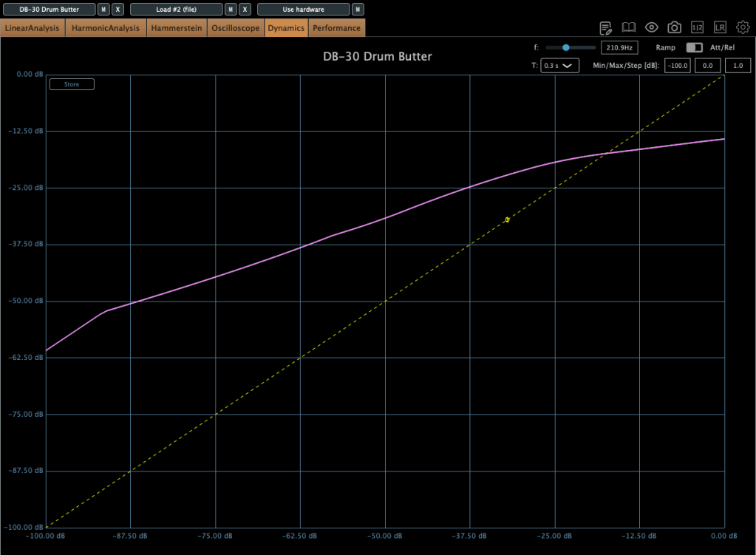Open the T time dropdown showing 0.3 s
This screenshot has height=555, width=756.
pyautogui.click(x=559, y=66)
